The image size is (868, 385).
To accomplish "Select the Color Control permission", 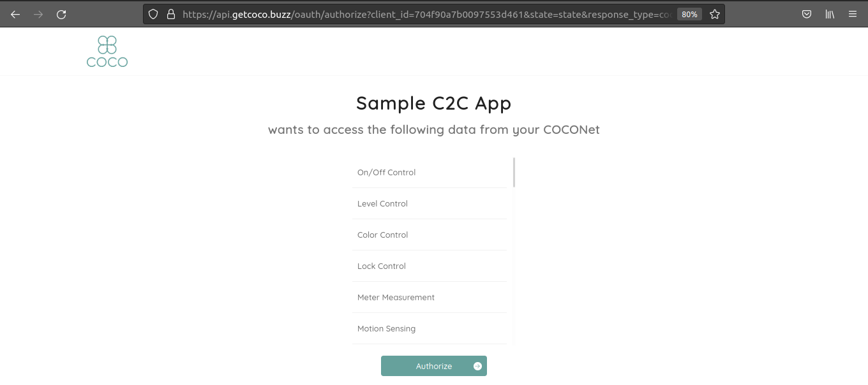I will 383,235.
